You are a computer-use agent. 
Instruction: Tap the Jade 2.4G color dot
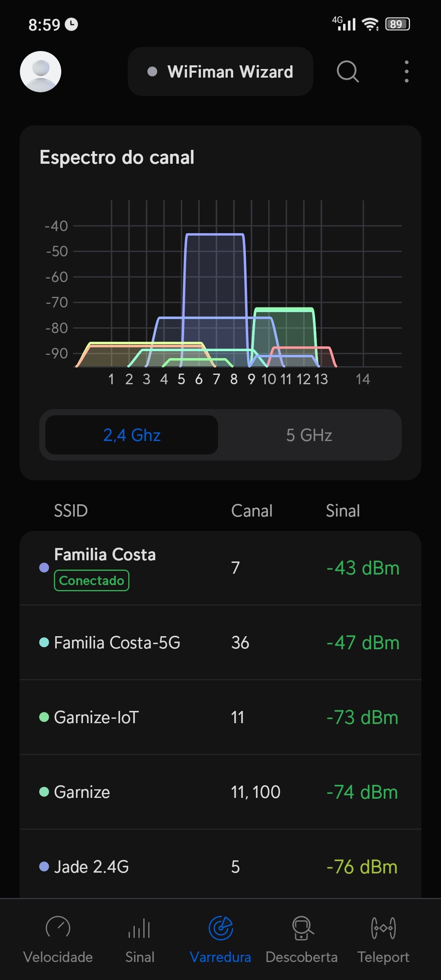(44, 866)
